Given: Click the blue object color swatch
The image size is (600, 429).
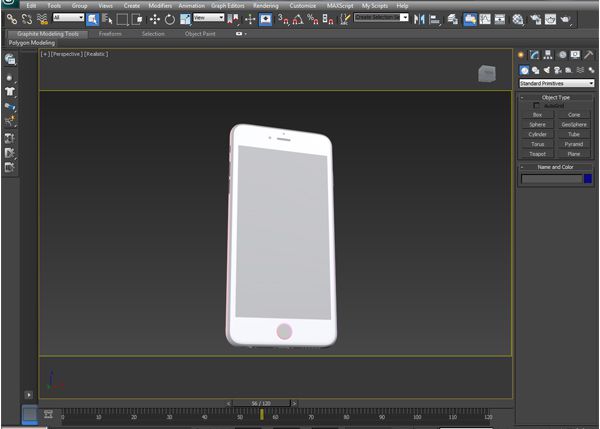Looking at the screenshot, I should pyautogui.click(x=588, y=178).
